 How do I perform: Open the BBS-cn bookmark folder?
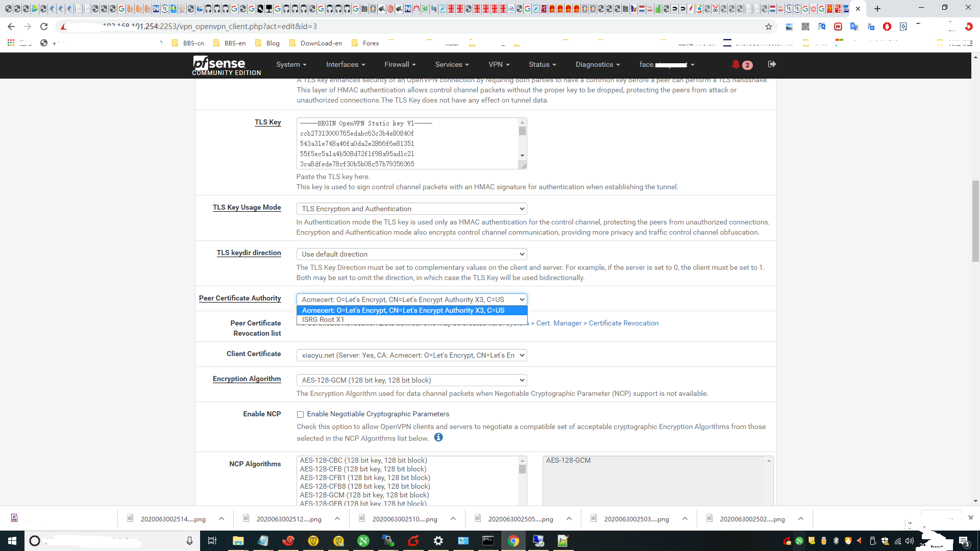(x=188, y=43)
